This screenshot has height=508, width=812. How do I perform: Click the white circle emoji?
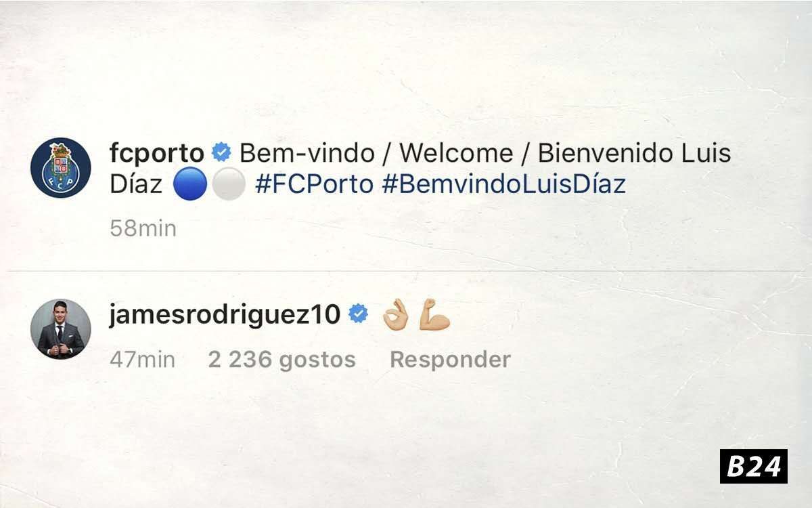tap(227, 185)
